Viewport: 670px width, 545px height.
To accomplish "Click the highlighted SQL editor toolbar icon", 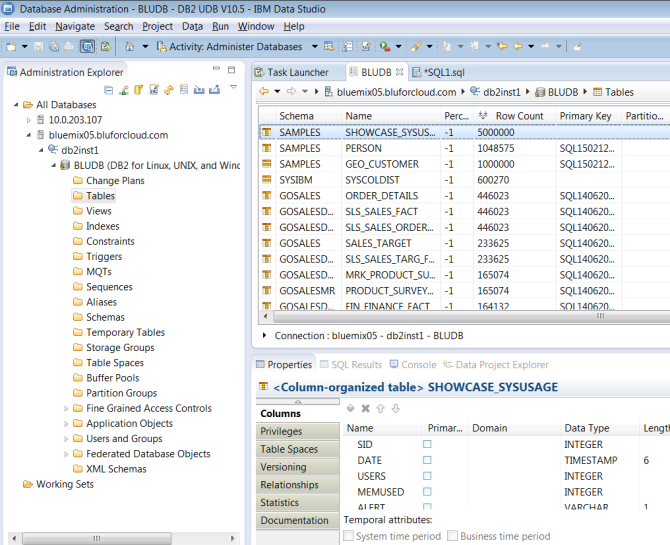I will [x=87, y=47].
